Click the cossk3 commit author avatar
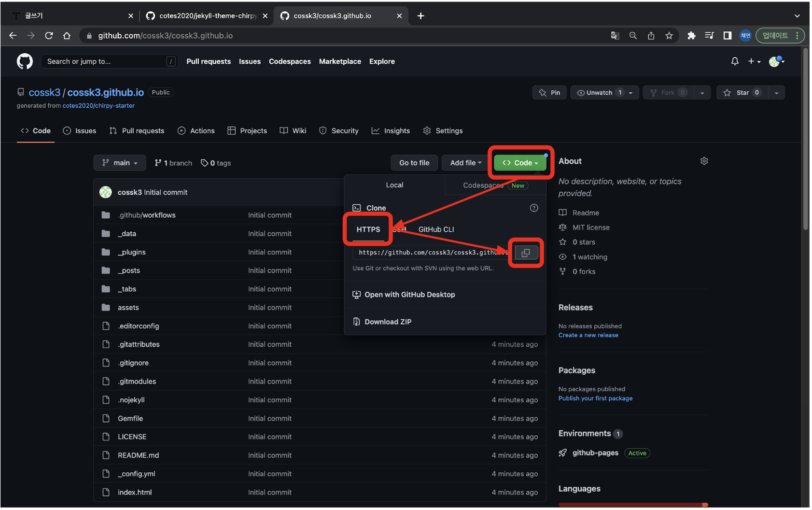 (x=105, y=192)
